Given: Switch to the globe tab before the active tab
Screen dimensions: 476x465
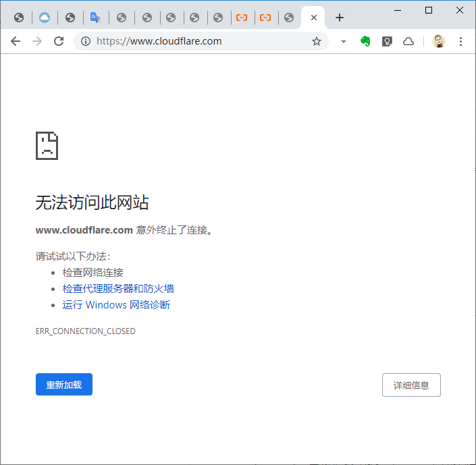Looking at the screenshot, I should click(x=289, y=18).
